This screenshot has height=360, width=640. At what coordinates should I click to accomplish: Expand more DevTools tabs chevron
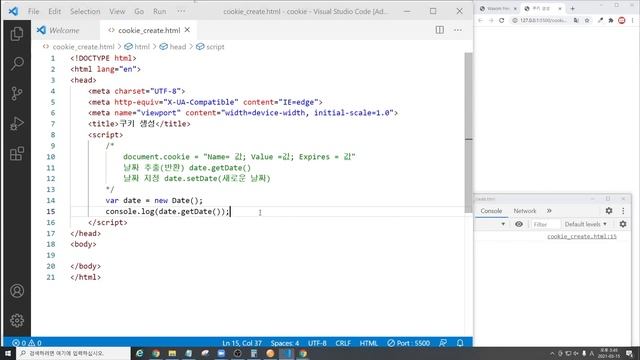[x=549, y=211]
